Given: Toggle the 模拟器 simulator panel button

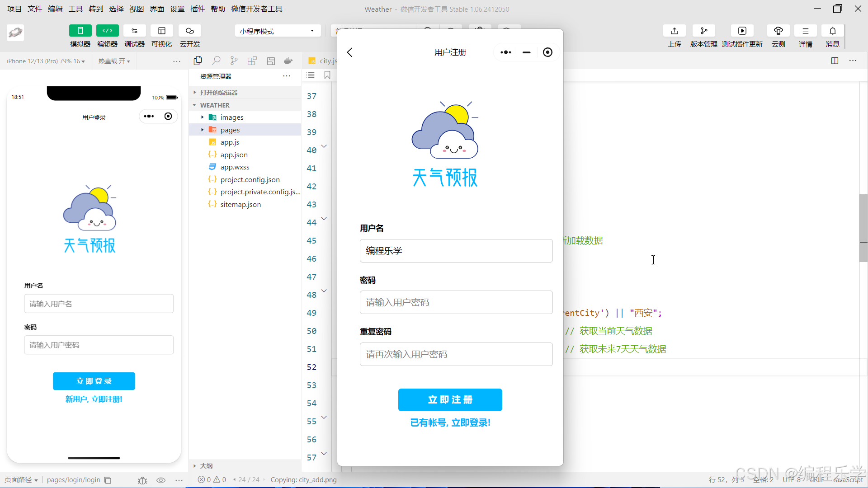Looking at the screenshot, I should [80, 31].
